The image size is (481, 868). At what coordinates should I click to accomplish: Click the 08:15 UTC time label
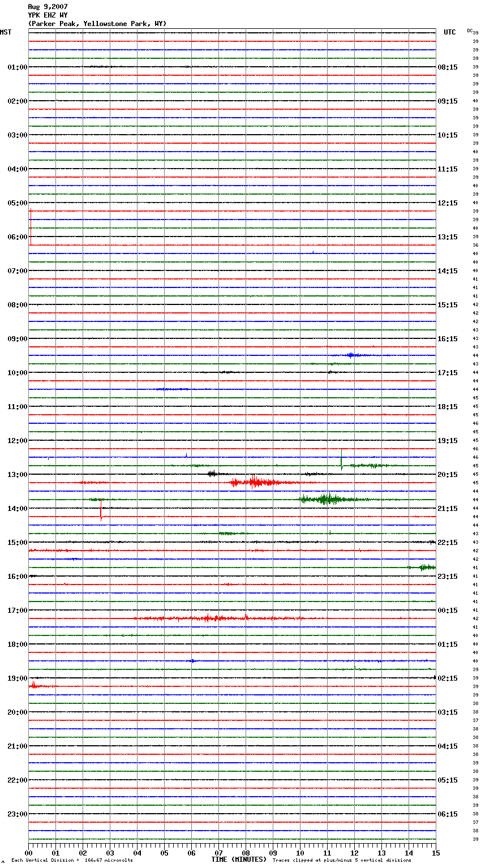[x=448, y=67]
